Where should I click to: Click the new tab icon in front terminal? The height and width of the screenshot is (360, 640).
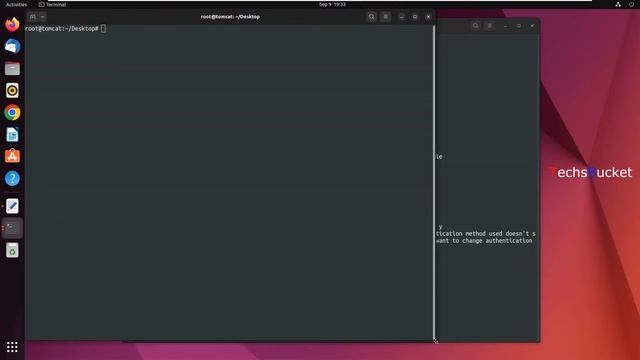(33, 17)
